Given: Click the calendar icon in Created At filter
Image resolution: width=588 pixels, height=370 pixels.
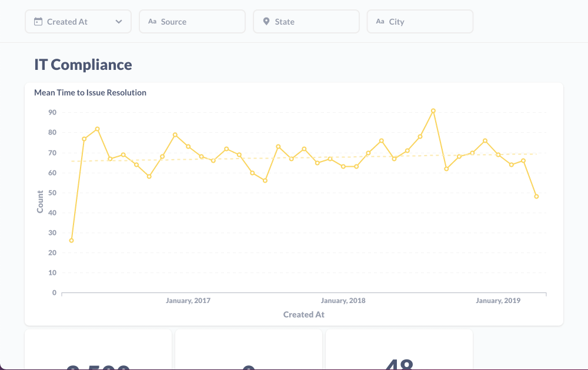Looking at the screenshot, I should [38, 22].
